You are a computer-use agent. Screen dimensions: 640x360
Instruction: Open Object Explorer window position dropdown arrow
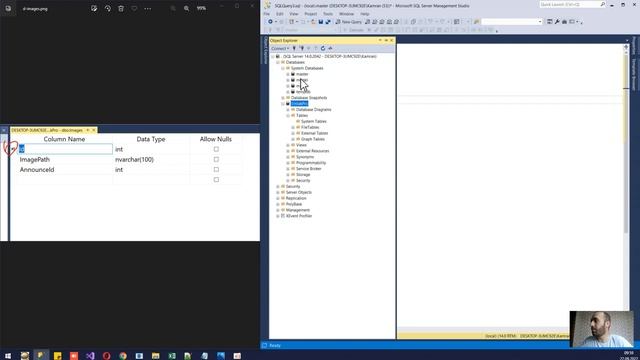point(380,40)
